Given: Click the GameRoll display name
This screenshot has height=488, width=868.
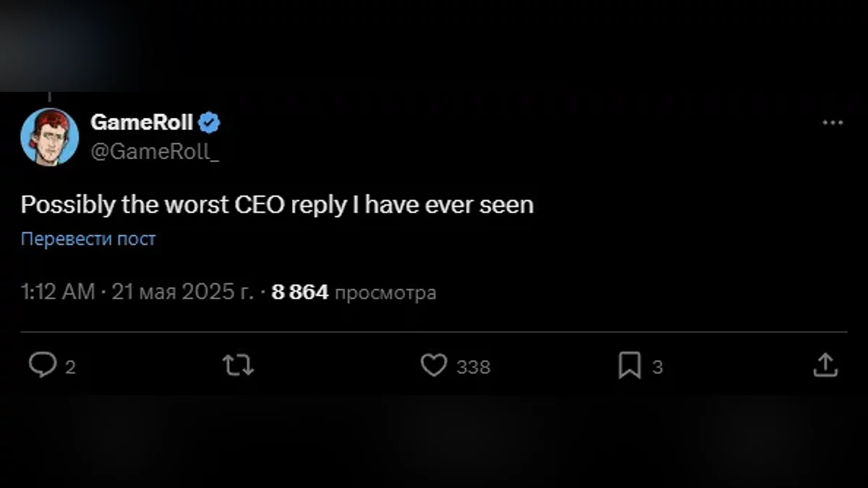Looking at the screenshot, I should pyautogui.click(x=142, y=123).
